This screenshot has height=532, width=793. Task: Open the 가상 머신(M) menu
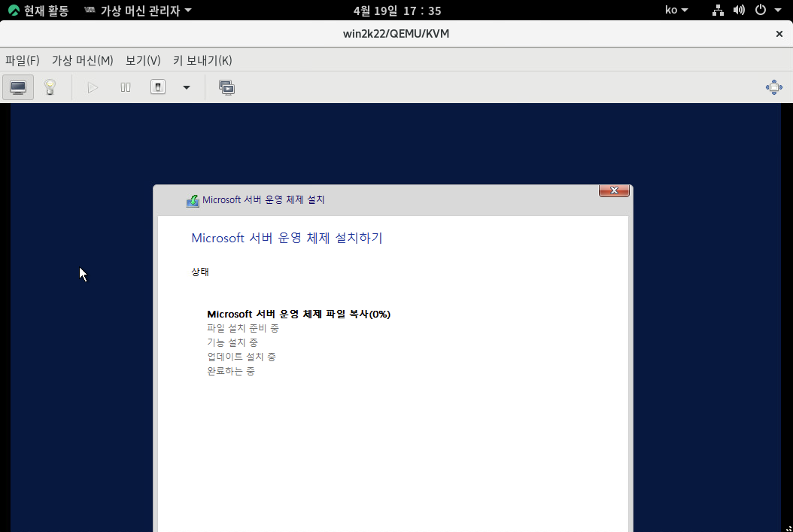tap(83, 61)
